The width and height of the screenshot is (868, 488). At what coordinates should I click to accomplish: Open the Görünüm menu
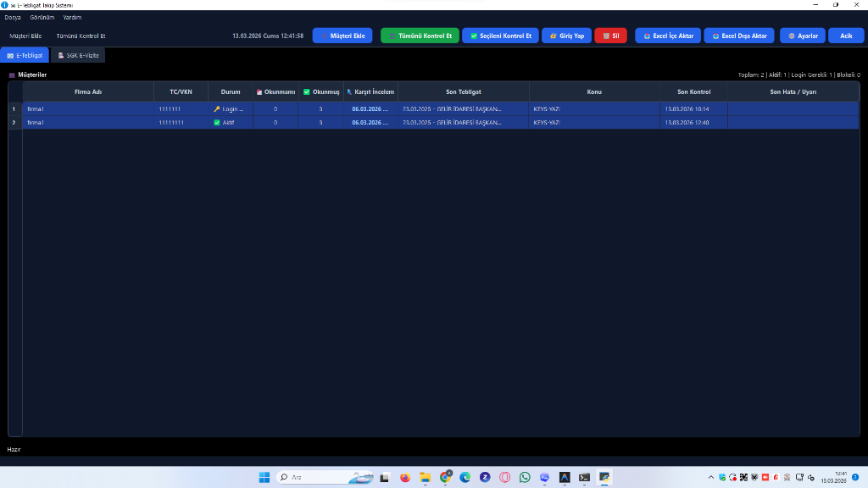42,17
